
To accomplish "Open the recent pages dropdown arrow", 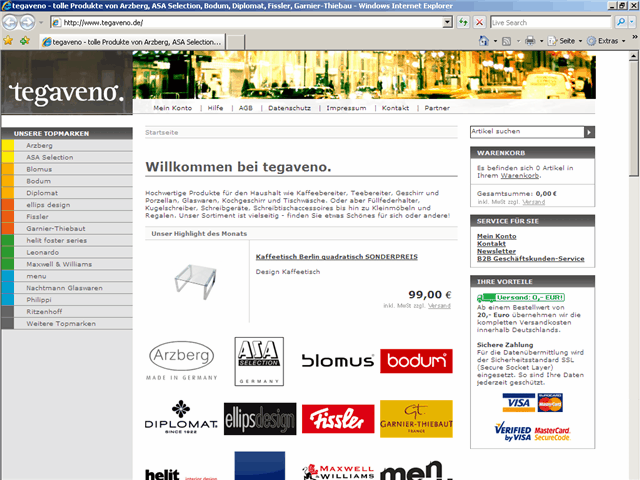I will [41, 22].
